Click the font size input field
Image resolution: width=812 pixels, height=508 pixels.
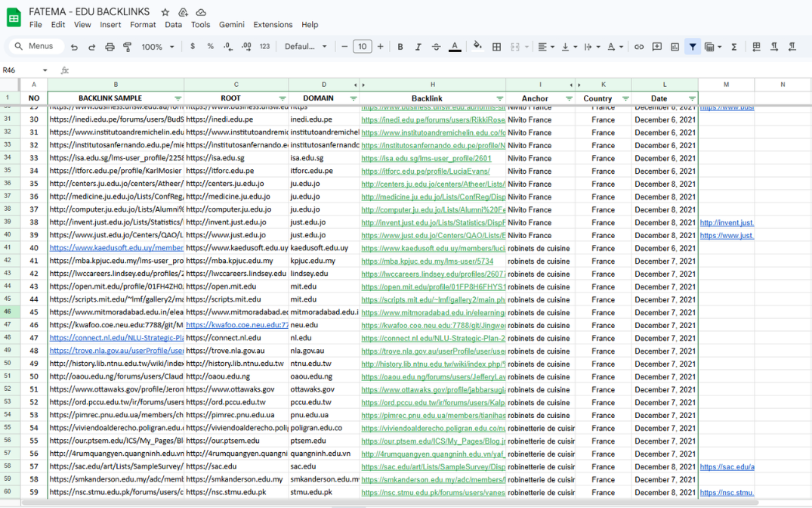(363, 47)
